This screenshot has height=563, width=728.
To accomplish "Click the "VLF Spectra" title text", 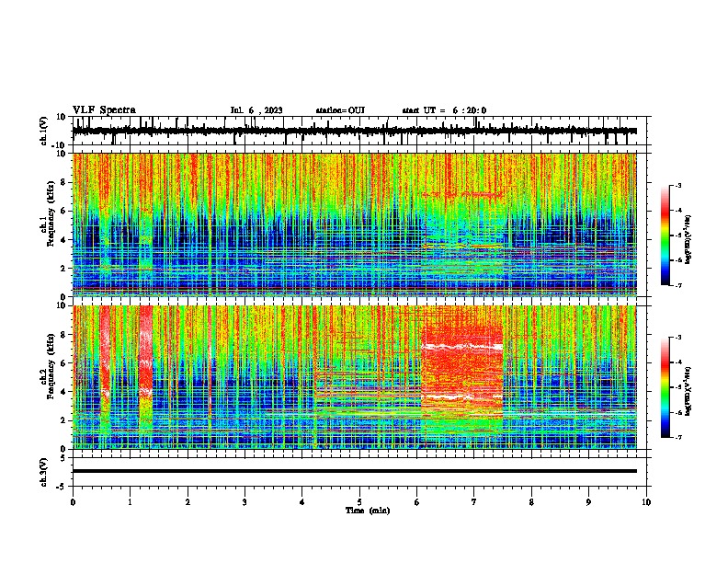I will (x=104, y=110).
